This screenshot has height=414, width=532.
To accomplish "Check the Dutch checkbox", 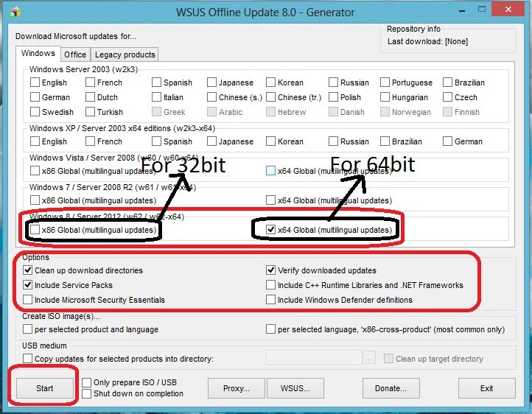I will pyautogui.click(x=90, y=97).
